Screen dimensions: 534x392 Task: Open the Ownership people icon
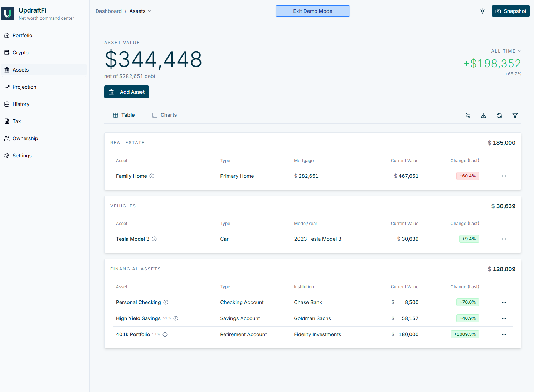pyautogui.click(x=7, y=138)
